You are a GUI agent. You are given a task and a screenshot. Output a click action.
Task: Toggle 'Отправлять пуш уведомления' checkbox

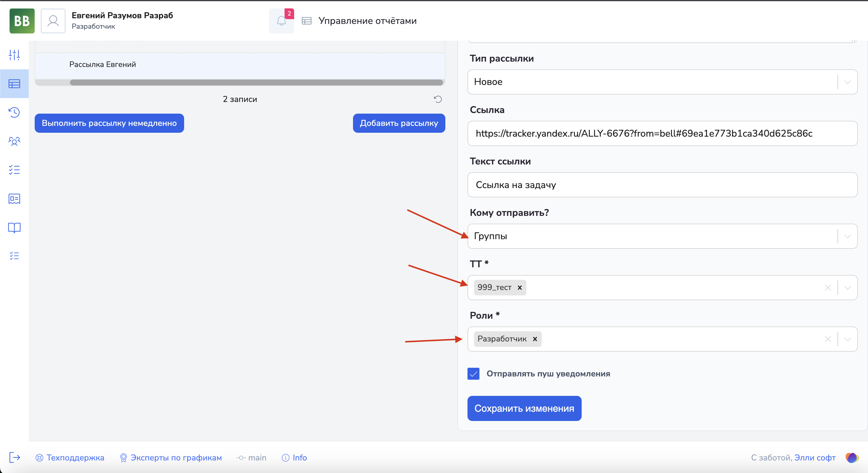coord(473,373)
